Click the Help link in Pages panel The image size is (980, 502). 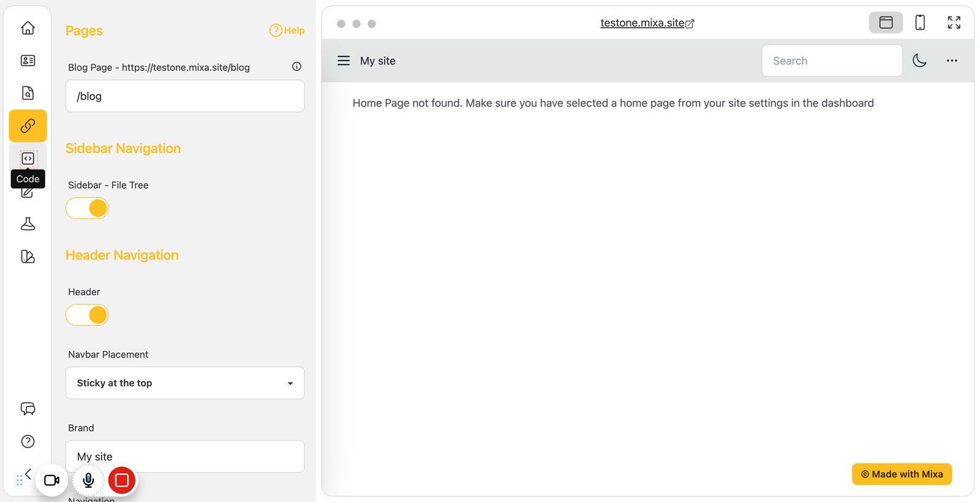287,30
